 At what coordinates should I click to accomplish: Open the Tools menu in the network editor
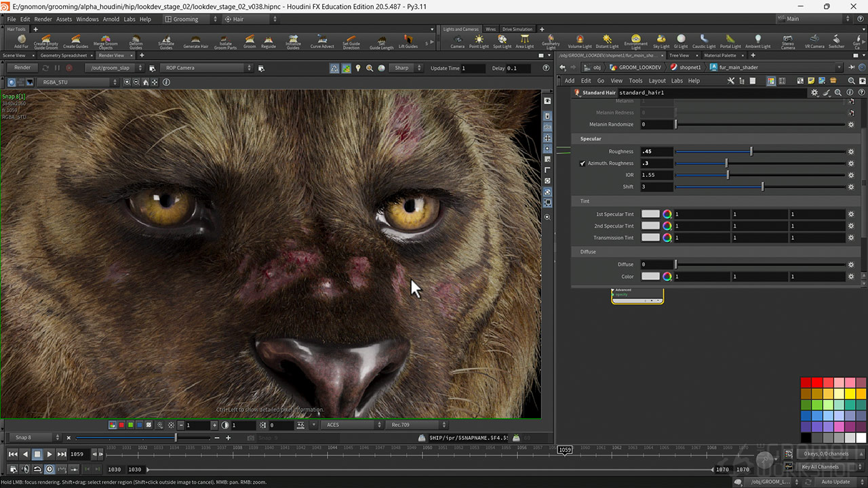pyautogui.click(x=635, y=80)
